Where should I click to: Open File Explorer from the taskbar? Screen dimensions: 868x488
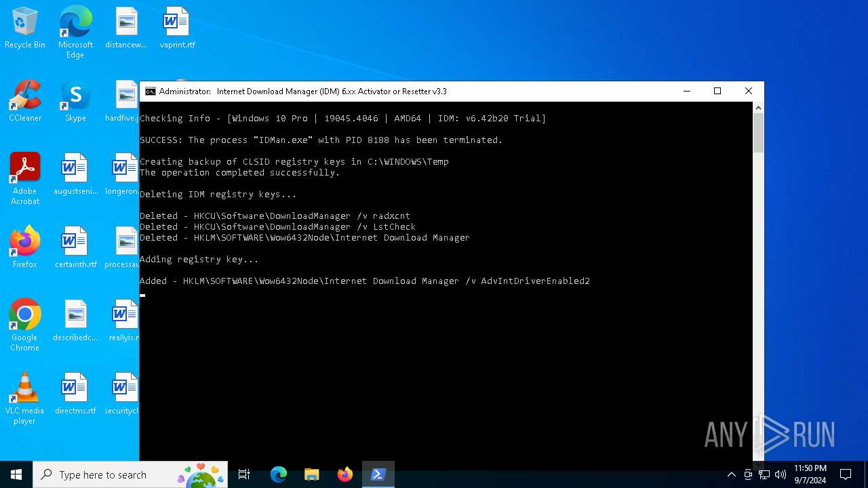point(312,474)
